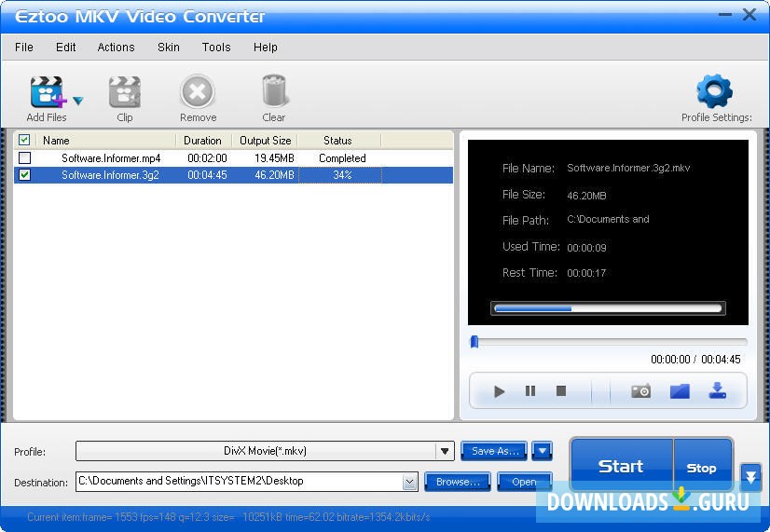Click the 34% progress status cell
Viewport: 770px width, 532px height.
click(x=340, y=175)
